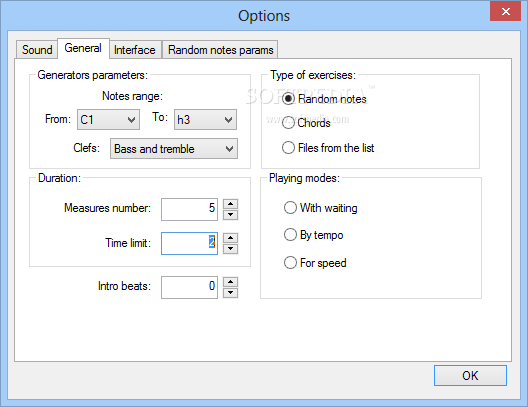Open the Random notes params tab
The image size is (528, 407).
[220, 50]
